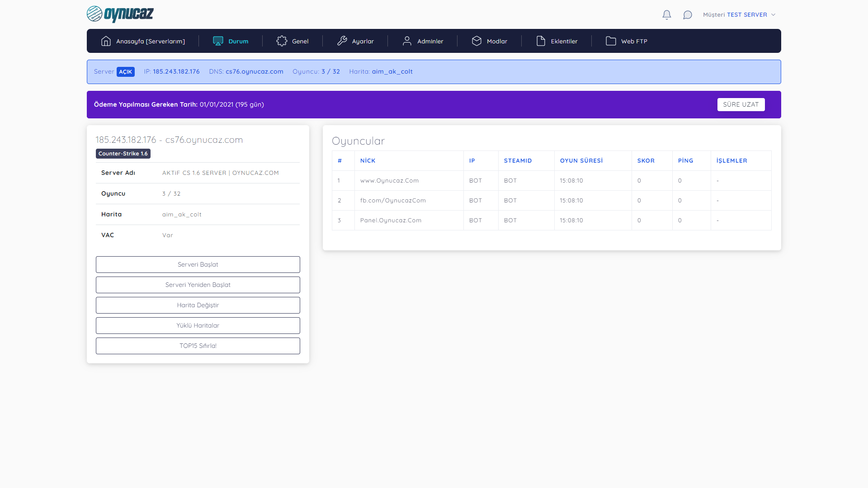The image size is (868, 488).
Task: Click the Genel gear icon
Action: (x=282, y=41)
